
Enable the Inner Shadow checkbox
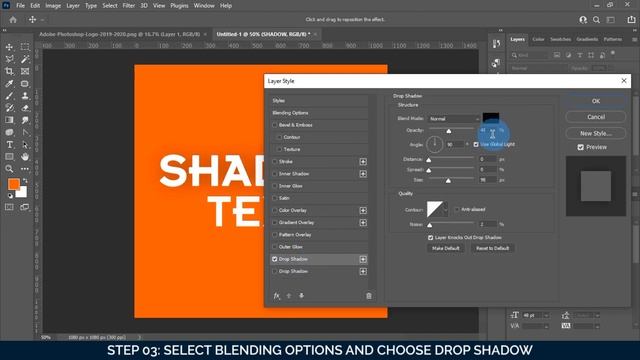point(275,174)
